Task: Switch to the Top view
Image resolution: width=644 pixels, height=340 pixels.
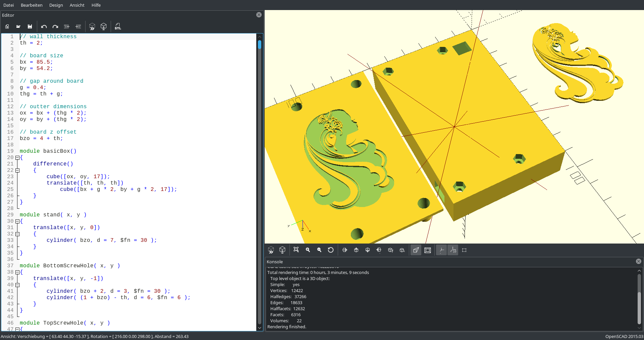Action: (x=356, y=250)
